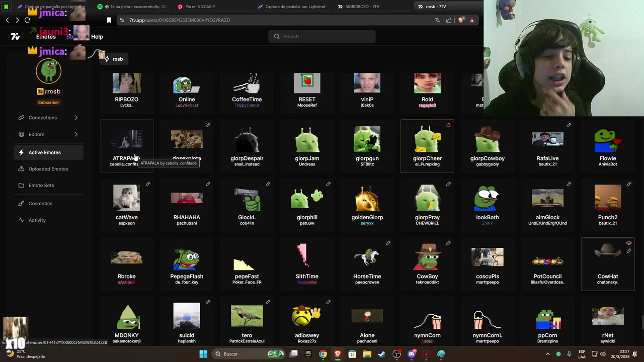This screenshot has width=644, height=362.
Task: Click the SithTime emote name
Action: (307, 277)
